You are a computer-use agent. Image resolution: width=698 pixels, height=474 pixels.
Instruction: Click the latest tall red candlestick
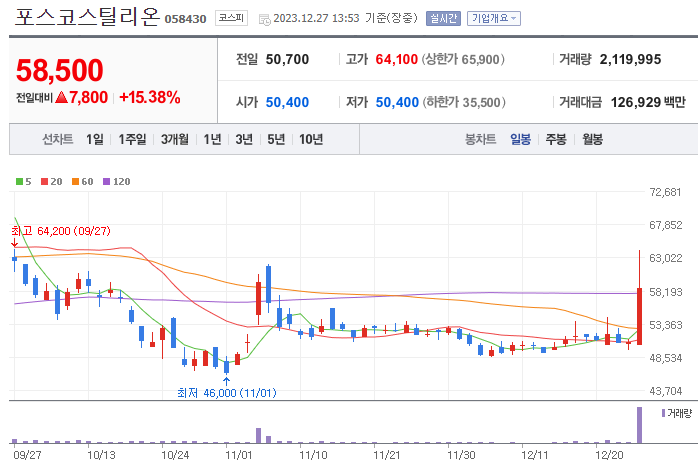(x=640, y=316)
